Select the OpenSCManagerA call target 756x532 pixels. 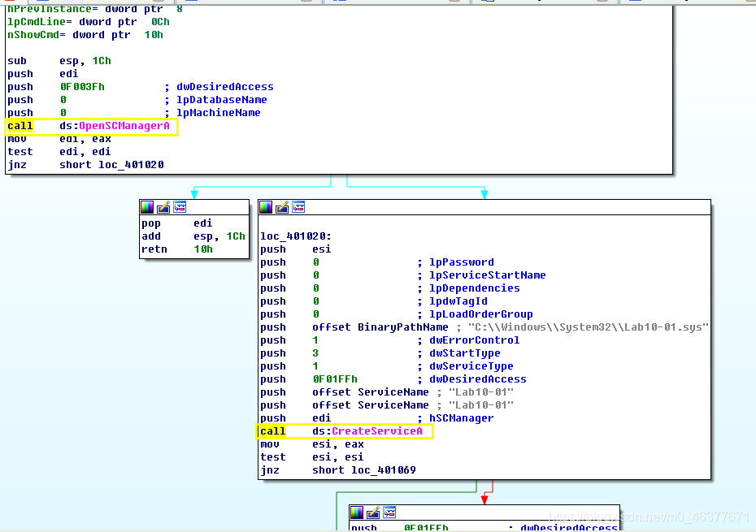tap(124, 126)
